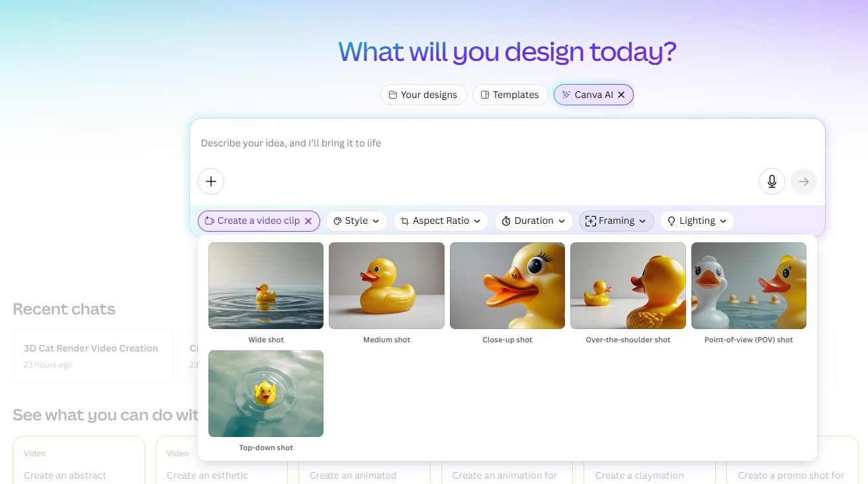Pick the Top-down shot thumbnail
The height and width of the screenshot is (484, 868).
coord(266,393)
